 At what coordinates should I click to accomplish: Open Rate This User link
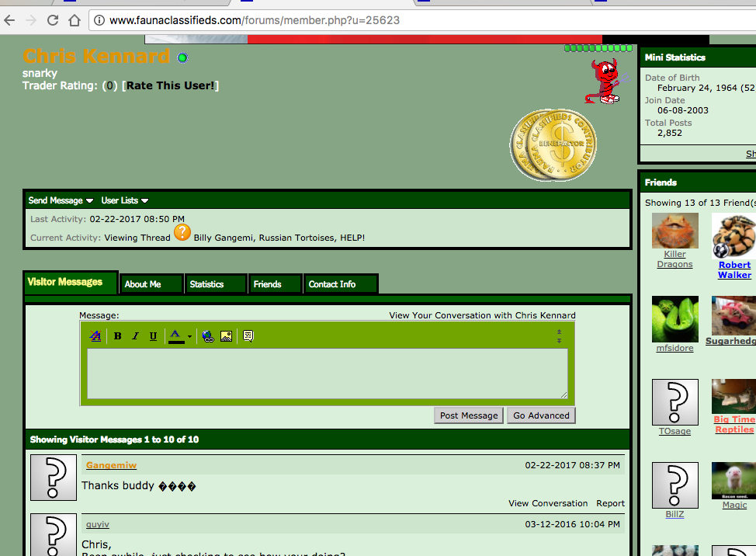(170, 85)
